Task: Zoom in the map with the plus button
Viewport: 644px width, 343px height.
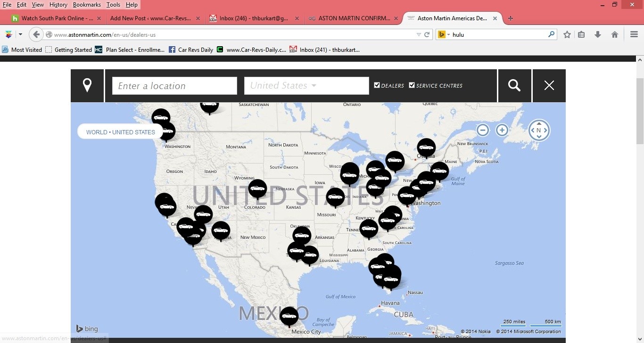Action: coord(502,130)
